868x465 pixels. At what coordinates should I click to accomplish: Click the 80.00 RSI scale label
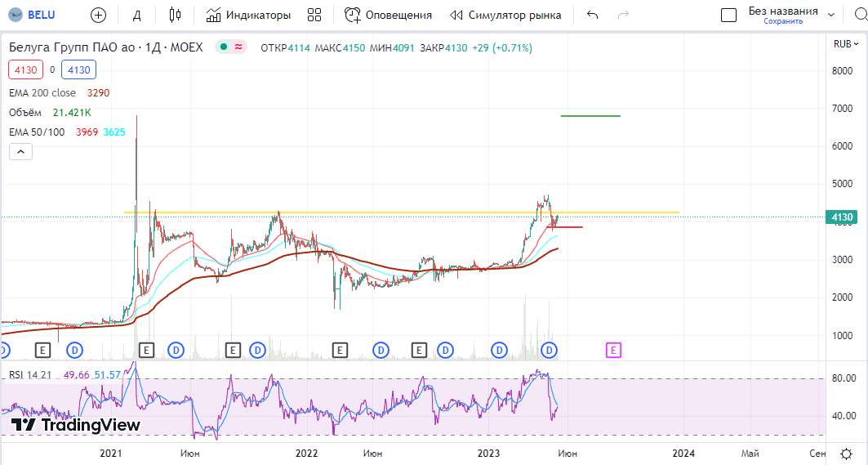(x=844, y=378)
